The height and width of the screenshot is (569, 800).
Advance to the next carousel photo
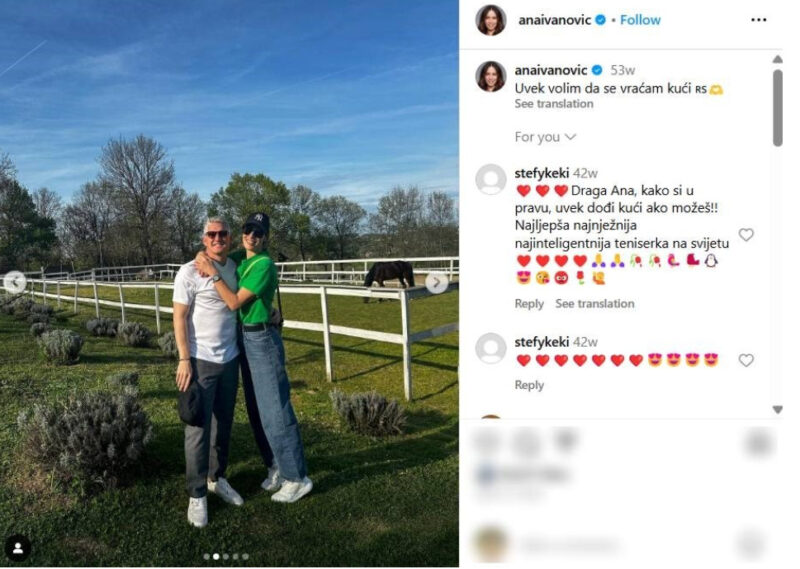click(436, 282)
